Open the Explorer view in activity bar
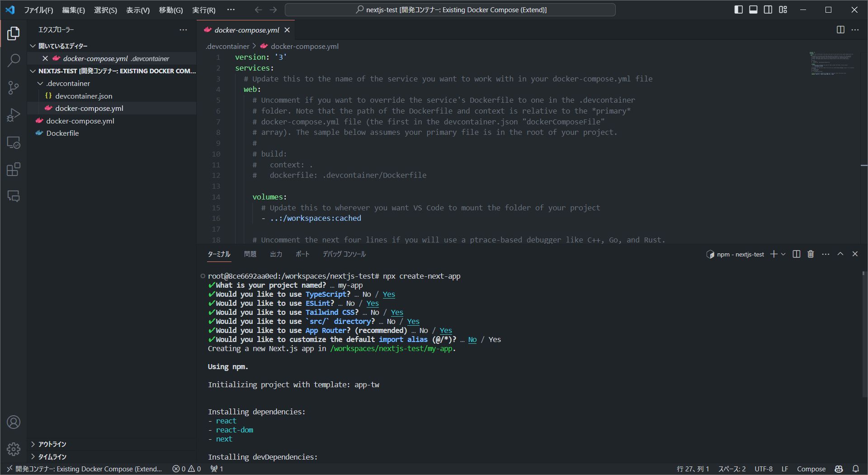This screenshot has height=475, width=868. coord(14,33)
